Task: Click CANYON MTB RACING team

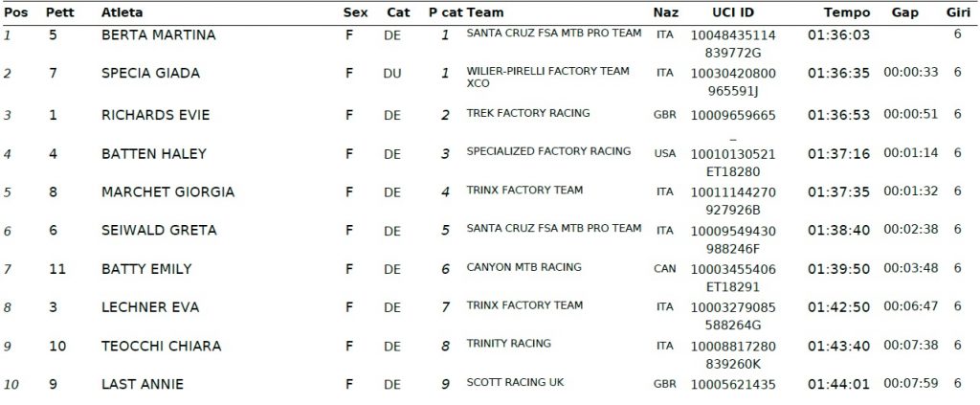Action: 523,267
